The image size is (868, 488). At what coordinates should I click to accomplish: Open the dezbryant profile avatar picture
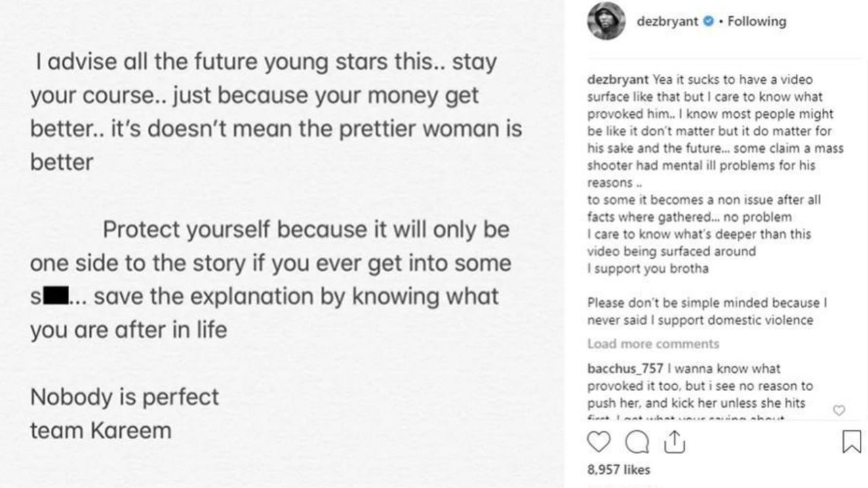coord(606,21)
